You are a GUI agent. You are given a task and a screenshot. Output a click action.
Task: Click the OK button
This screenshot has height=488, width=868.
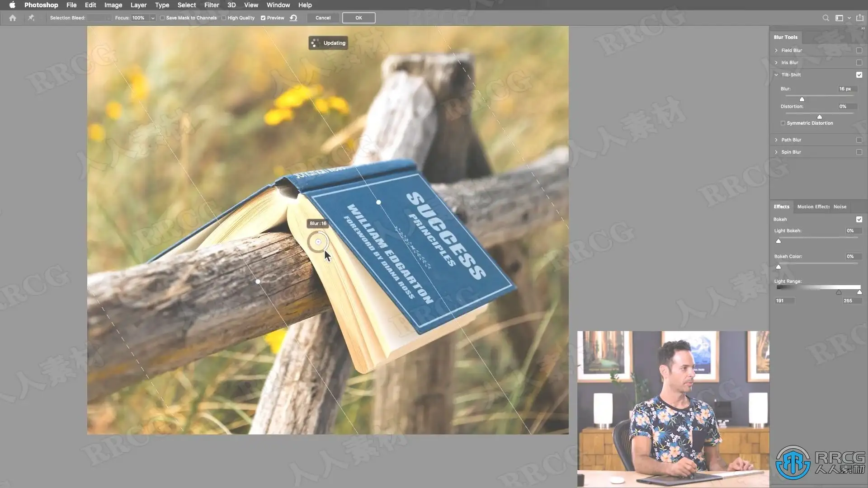359,18
